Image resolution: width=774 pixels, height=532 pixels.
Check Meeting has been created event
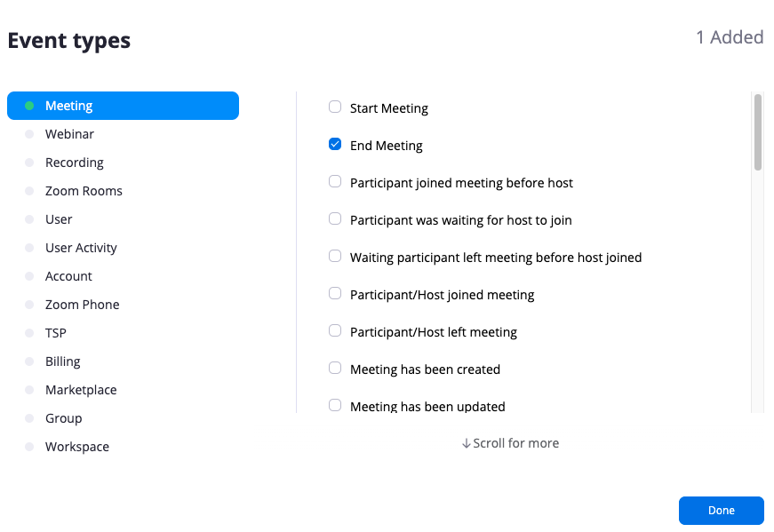[x=335, y=369]
